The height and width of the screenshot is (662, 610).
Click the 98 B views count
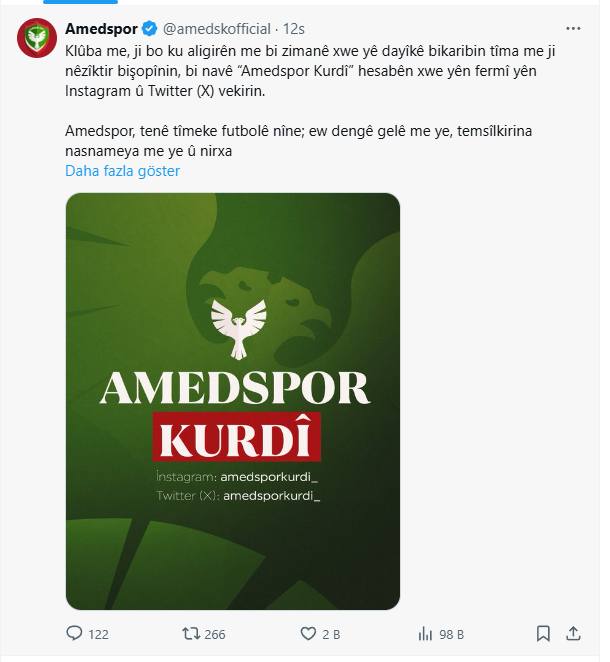pyautogui.click(x=451, y=634)
